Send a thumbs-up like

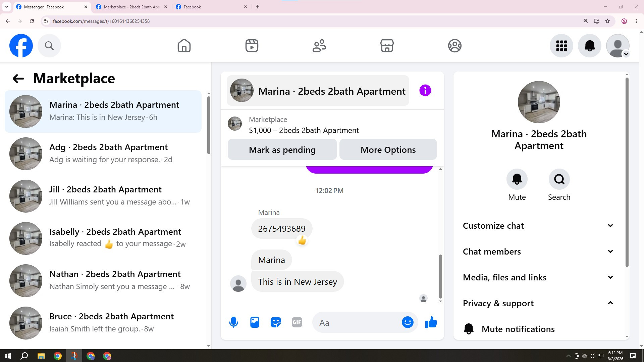[431, 323]
